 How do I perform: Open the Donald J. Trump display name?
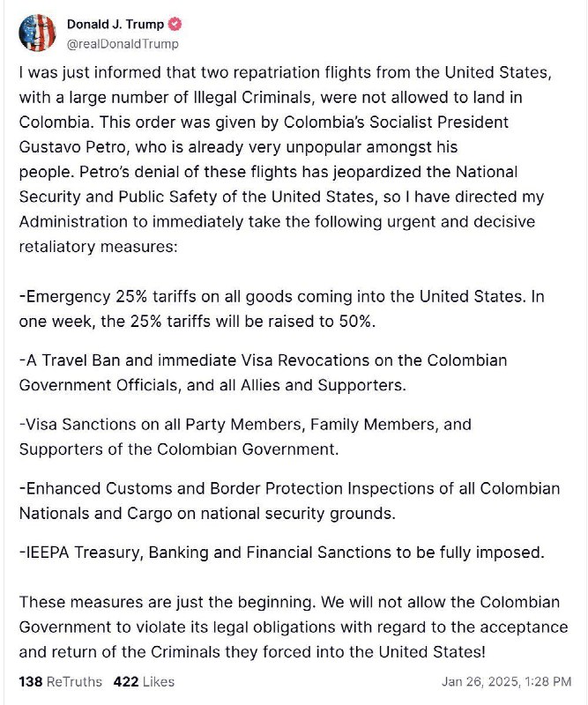115,25
